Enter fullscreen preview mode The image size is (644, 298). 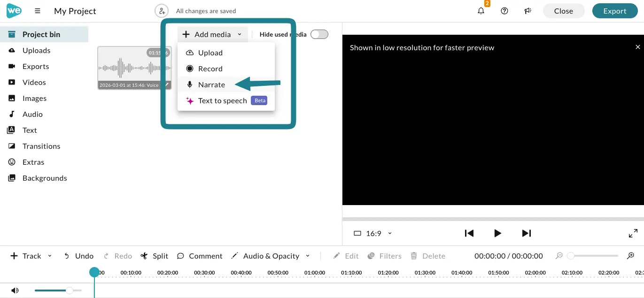pyautogui.click(x=633, y=233)
